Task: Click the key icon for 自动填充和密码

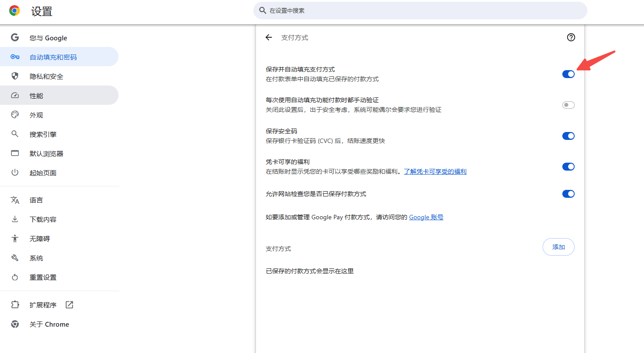Action: [x=15, y=57]
